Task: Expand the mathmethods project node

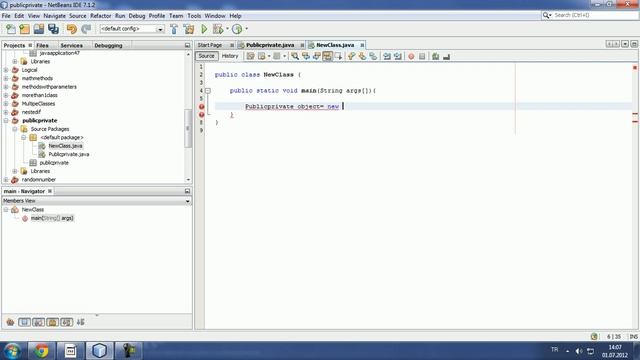Action: (6, 78)
